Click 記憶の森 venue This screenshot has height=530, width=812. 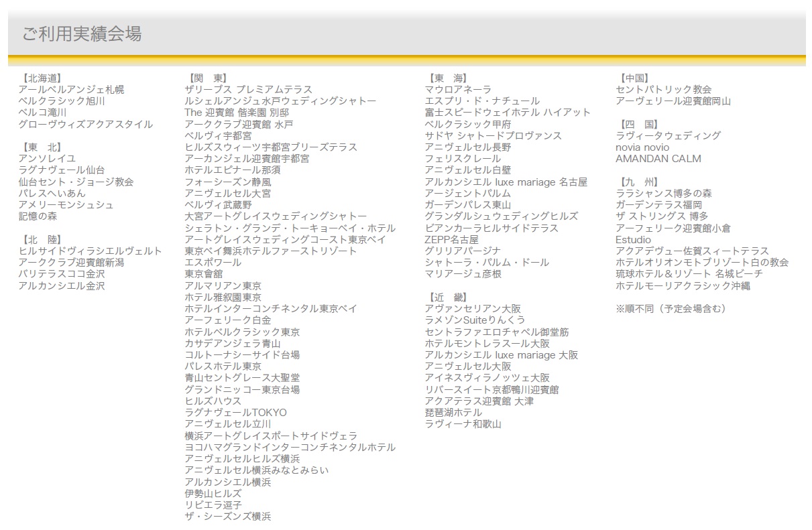click(38, 216)
